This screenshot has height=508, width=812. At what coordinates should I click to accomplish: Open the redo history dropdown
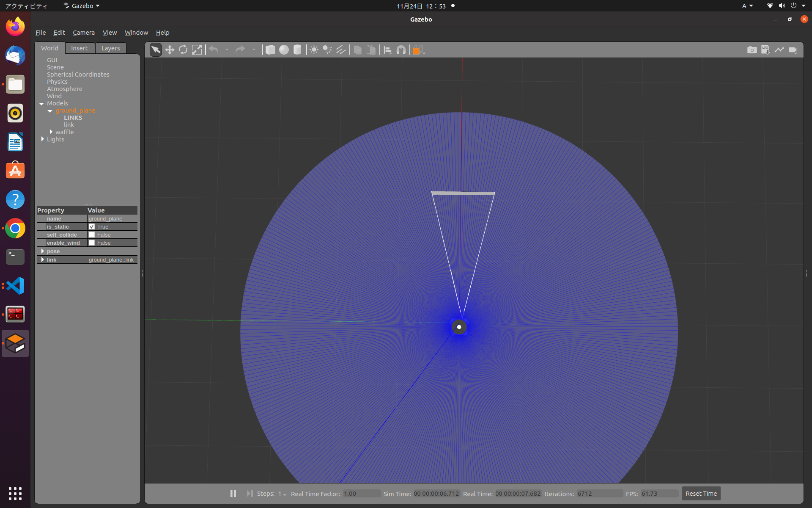pyautogui.click(x=254, y=50)
